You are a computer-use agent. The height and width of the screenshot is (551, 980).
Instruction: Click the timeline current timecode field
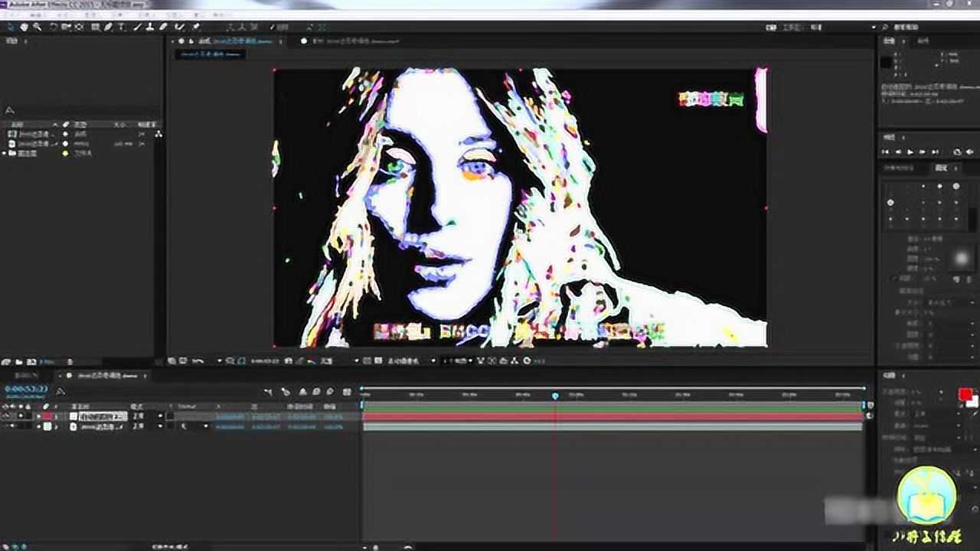click(26, 389)
